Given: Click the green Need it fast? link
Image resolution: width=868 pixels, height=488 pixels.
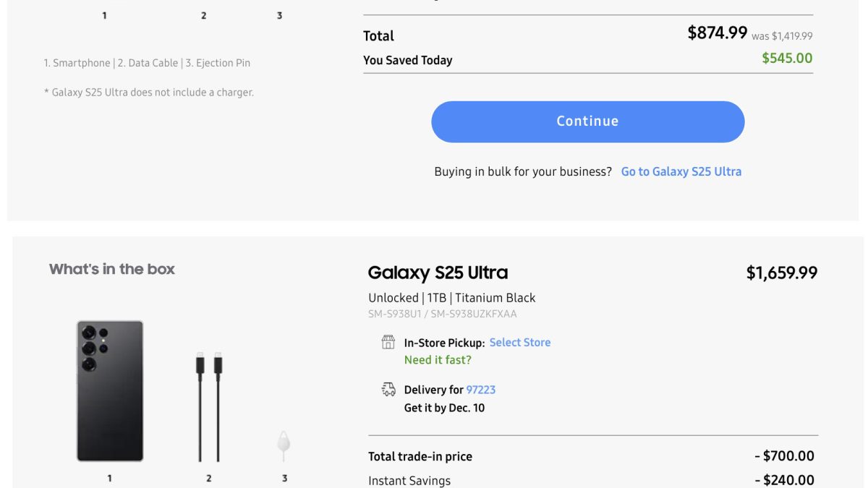Looking at the screenshot, I should pyautogui.click(x=438, y=360).
